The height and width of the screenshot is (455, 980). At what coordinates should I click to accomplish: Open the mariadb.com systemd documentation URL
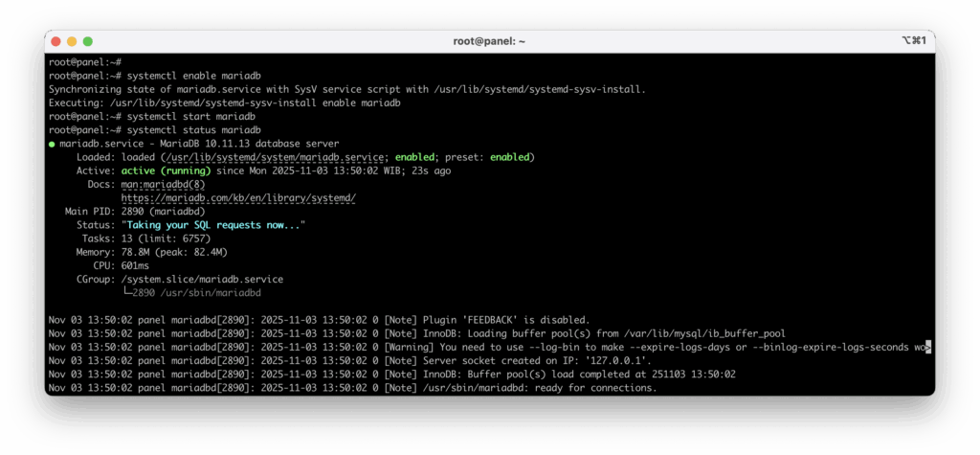[238, 197]
